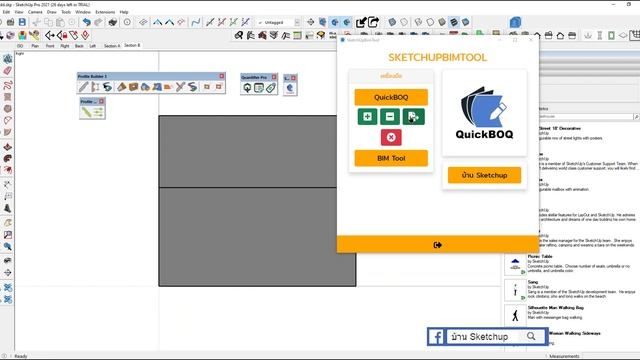Select the Eraser tool in left toolbar

(x=7, y=71)
